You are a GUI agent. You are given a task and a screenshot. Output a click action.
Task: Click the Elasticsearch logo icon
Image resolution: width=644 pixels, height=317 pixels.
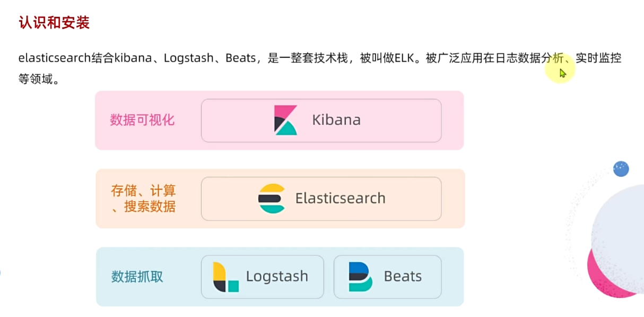272,199
